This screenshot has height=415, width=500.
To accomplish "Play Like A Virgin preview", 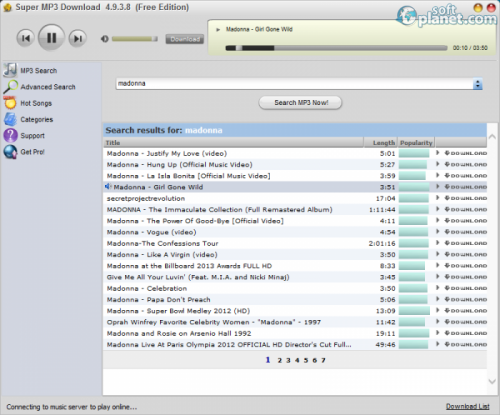I will coord(438,254).
